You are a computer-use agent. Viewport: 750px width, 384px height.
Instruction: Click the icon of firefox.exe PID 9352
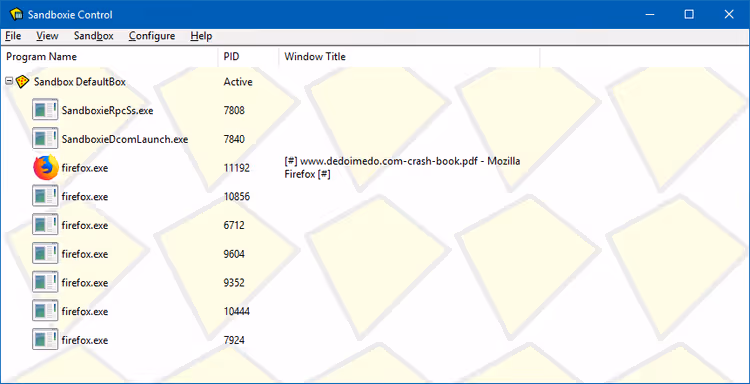click(x=45, y=282)
